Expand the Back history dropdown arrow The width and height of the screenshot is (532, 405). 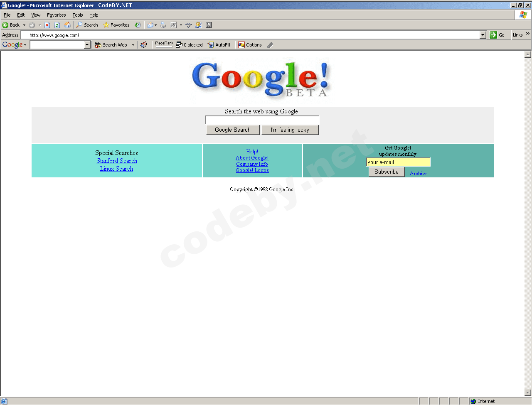[24, 25]
